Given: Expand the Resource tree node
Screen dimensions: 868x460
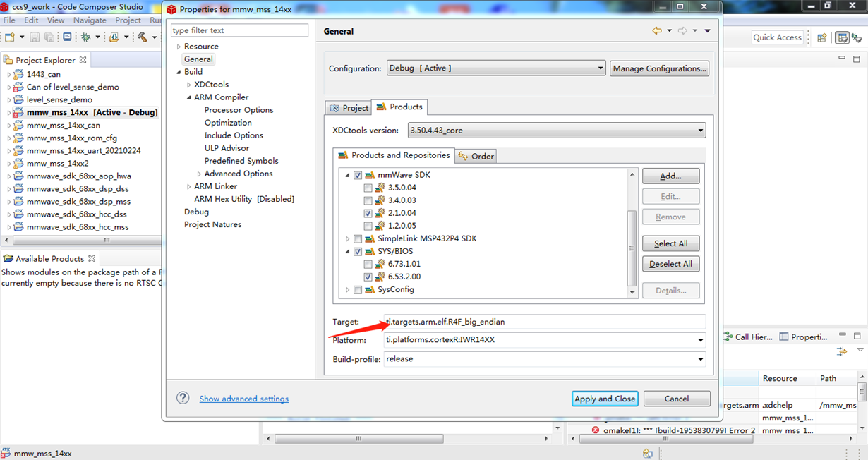Looking at the screenshot, I should pos(179,47).
